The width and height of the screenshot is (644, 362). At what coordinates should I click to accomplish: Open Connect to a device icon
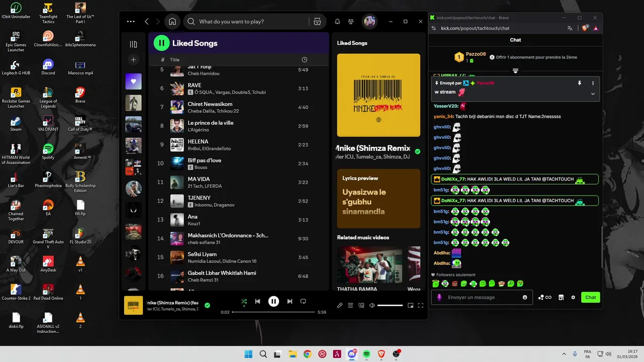coord(361,305)
